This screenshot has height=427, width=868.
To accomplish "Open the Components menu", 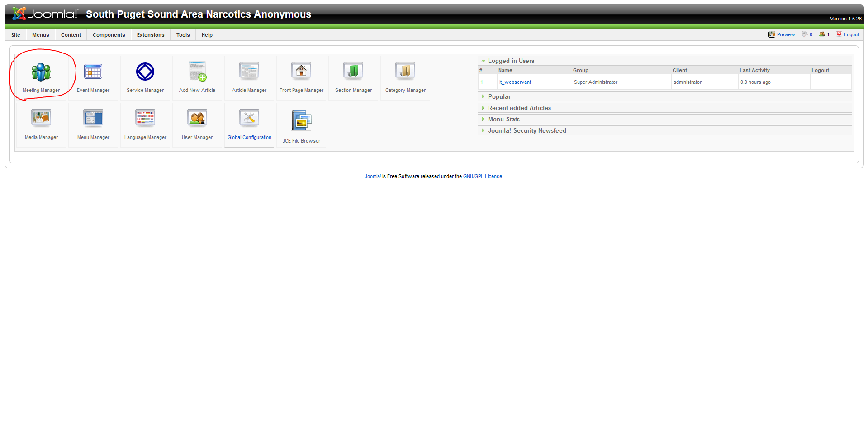I will pyautogui.click(x=109, y=35).
